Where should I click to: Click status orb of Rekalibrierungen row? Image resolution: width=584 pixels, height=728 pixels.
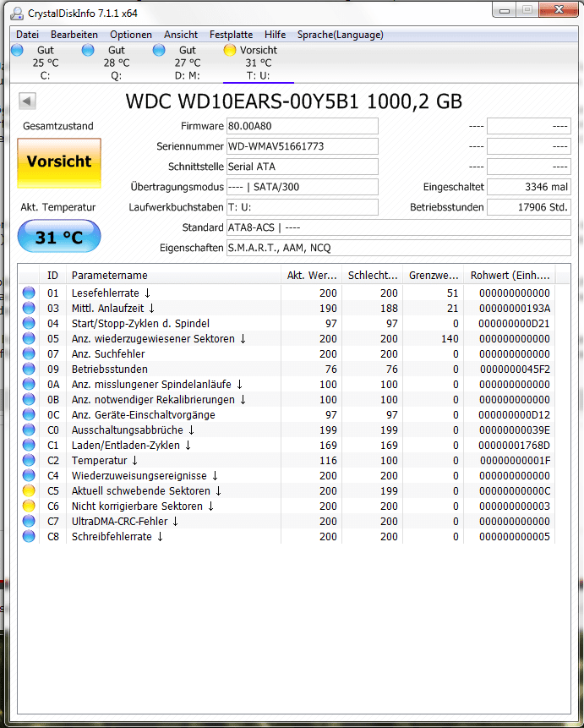click(29, 400)
